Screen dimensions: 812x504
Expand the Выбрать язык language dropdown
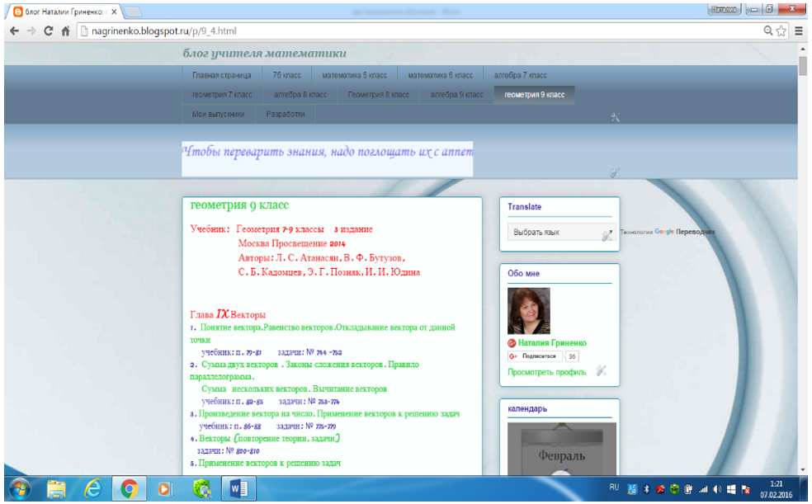[559, 233]
